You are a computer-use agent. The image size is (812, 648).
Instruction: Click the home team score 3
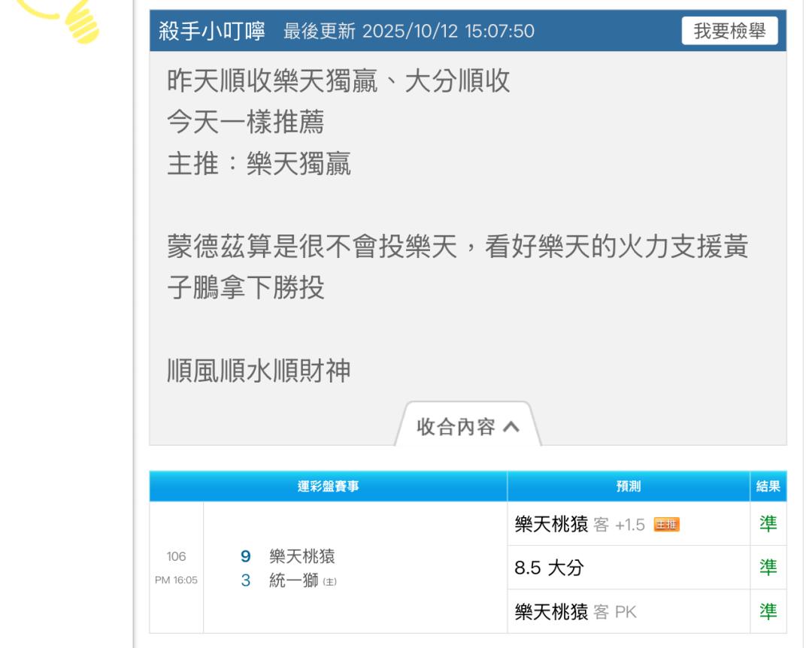click(x=245, y=581)
